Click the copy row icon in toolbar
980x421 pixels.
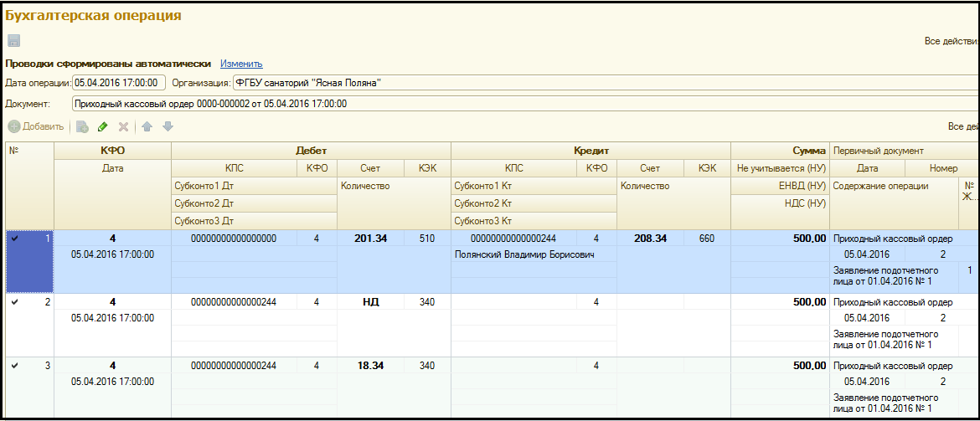(x=82, y=126)
